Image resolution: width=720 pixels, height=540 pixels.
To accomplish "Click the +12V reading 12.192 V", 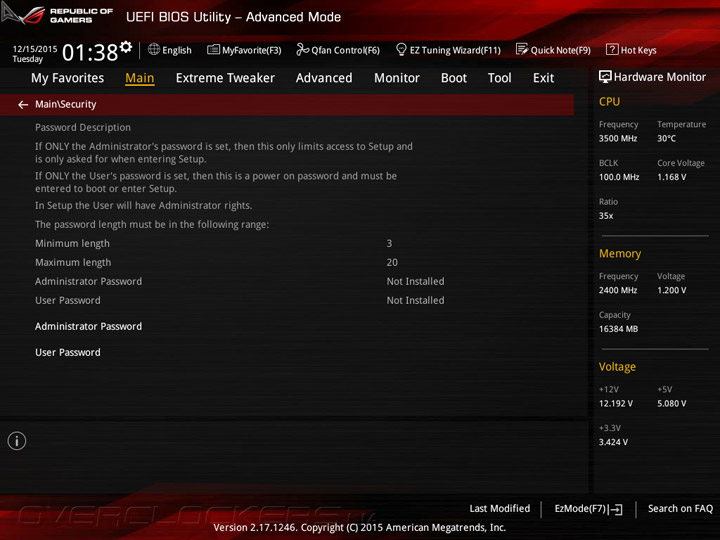I will click(x=616, y=404).
